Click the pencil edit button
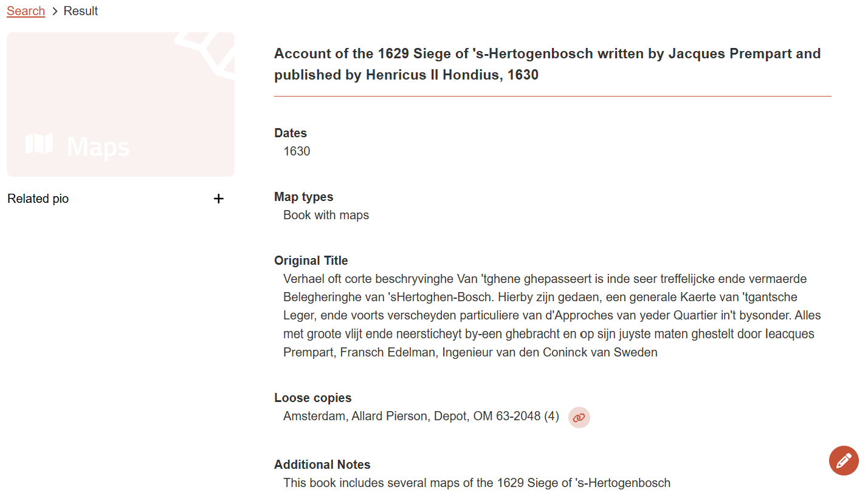Viewport: 868px width, 501px height. coord(844,460)
